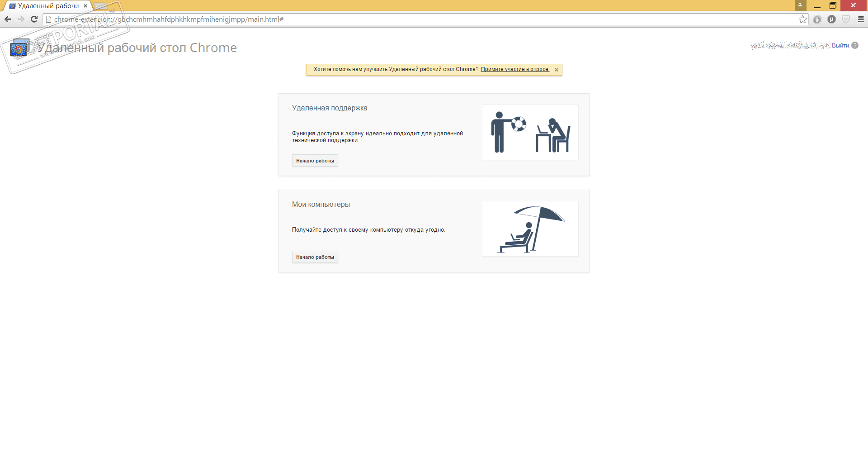This screenshot has width=868, height=467.
Task: Click the 'Функция доступа к экрану' description text
Action: click(x=377, y=137)
